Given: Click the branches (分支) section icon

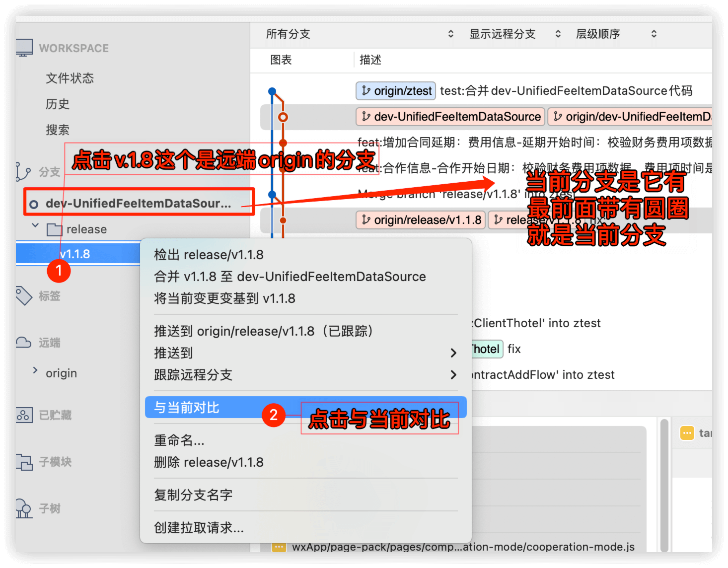Looking at the screenshot, I should 23,172.
